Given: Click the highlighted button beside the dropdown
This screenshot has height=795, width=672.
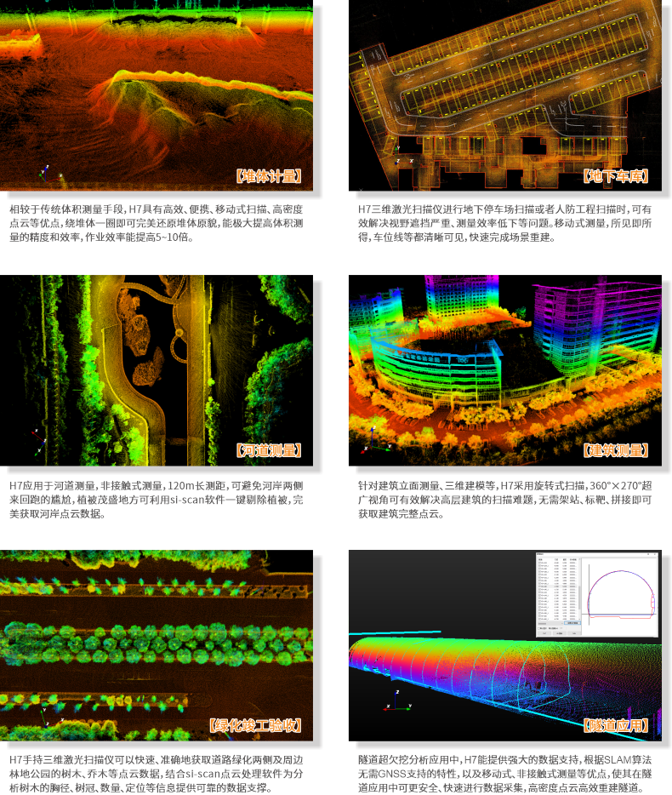Looking at the screenshot, I should (573, 623).
